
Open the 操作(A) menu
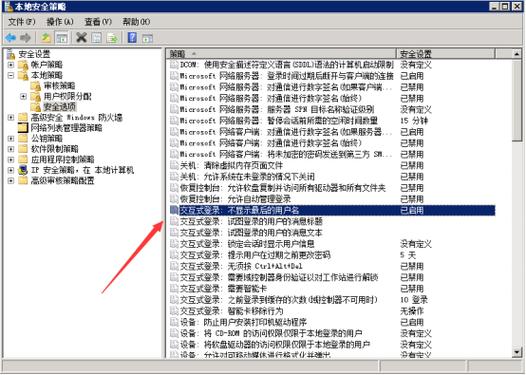point(60,22)
